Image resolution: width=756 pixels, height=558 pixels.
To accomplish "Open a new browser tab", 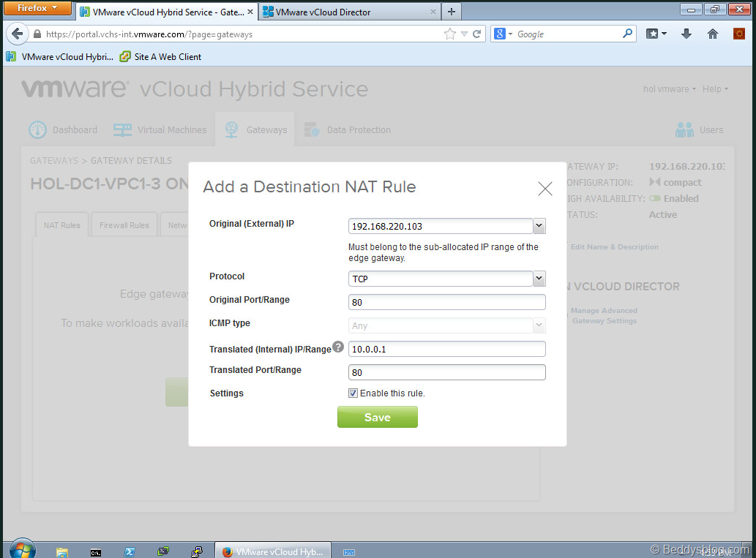I will tap(452, 12).
